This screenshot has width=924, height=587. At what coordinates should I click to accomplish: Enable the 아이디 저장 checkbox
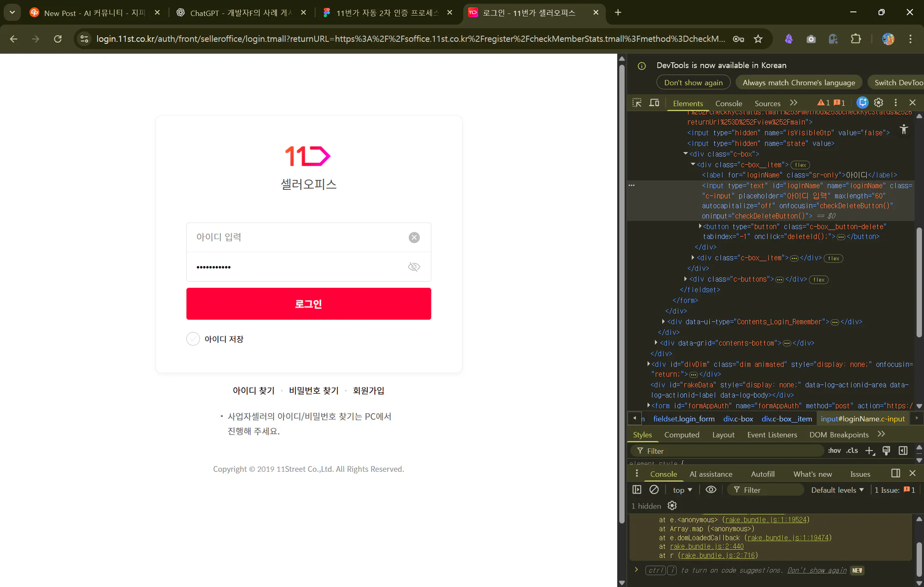[x=193, y=339]
